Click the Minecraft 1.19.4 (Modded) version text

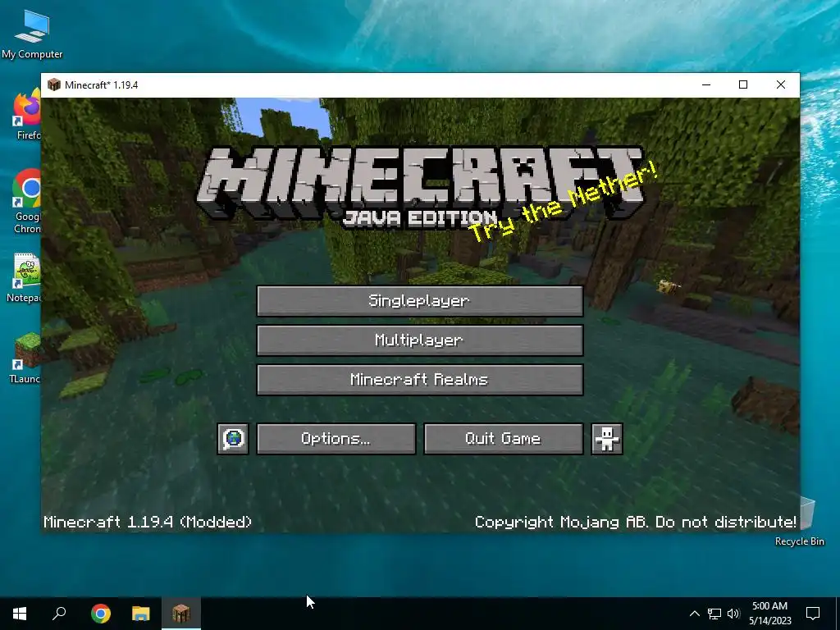[x=148, y=522]
